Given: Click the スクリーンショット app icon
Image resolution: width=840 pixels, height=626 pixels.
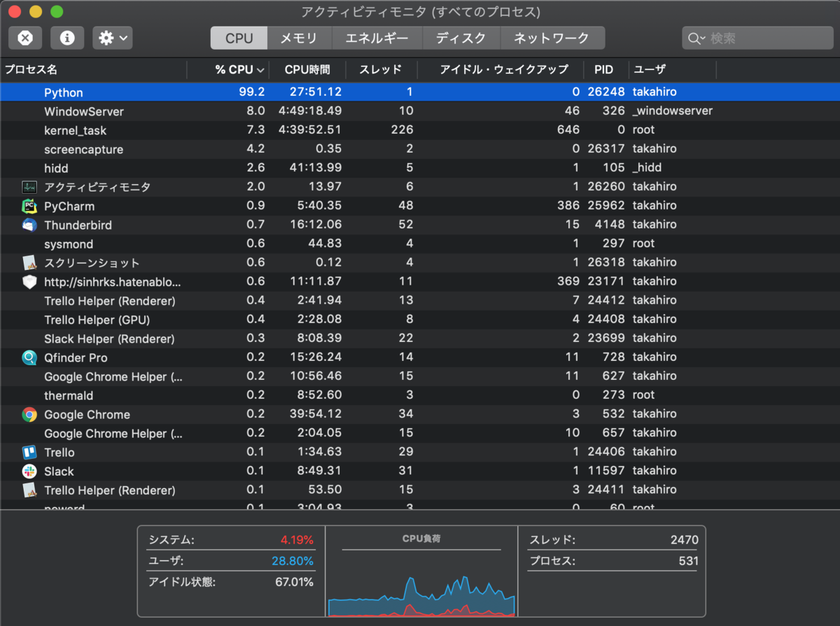Looking at the screenshot, I should click(x=29, y=262).
